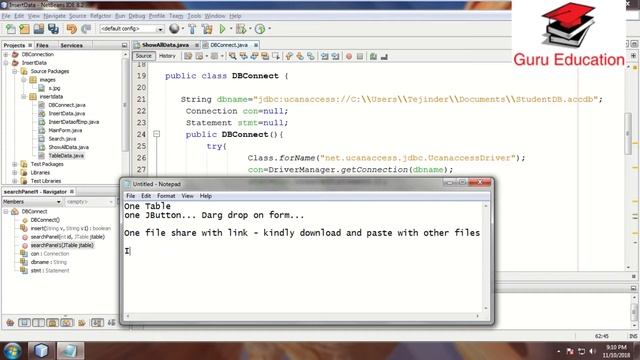Image resolution: width=640 pixels, height=360 pixels.
Task: Click the Source view button
Action: tap(143, 56)
